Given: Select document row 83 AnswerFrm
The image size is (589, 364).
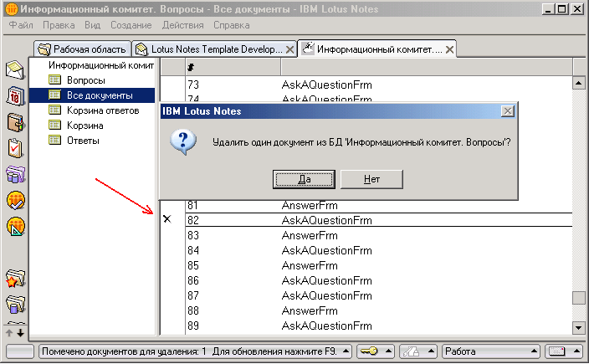Looking at the screenshot, I should click(x=379, y=235).
